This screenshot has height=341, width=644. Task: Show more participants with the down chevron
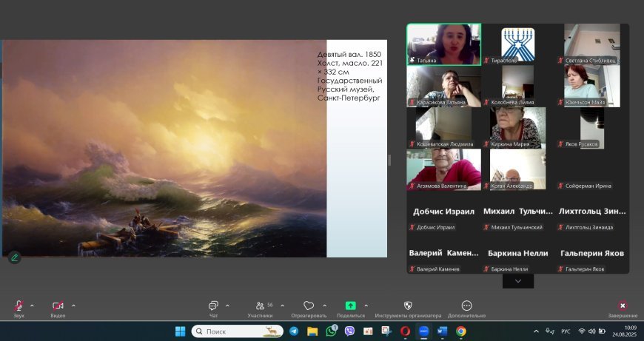(518, 281)
